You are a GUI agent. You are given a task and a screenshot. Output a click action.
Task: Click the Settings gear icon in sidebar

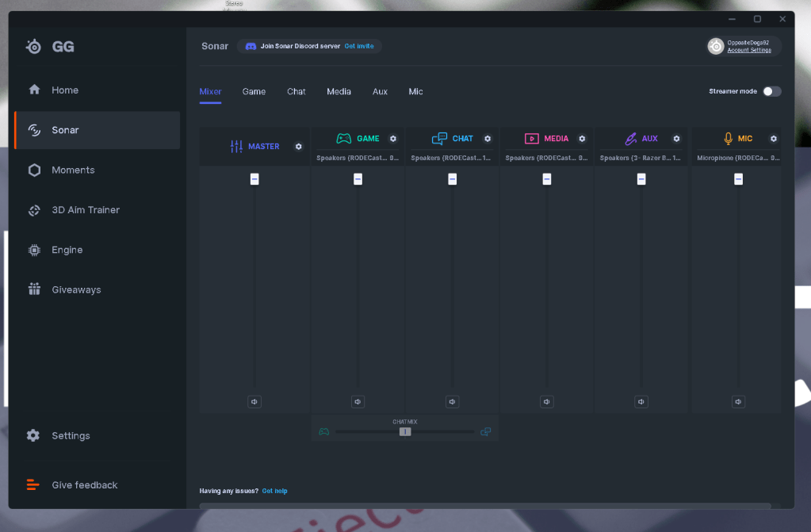pos(33,435)
